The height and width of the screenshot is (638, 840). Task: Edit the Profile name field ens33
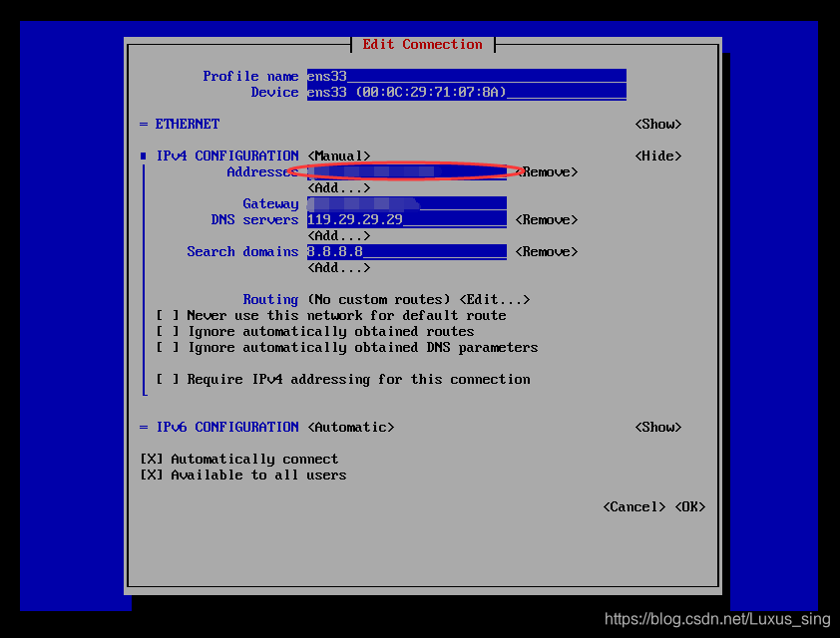(467, 76)
